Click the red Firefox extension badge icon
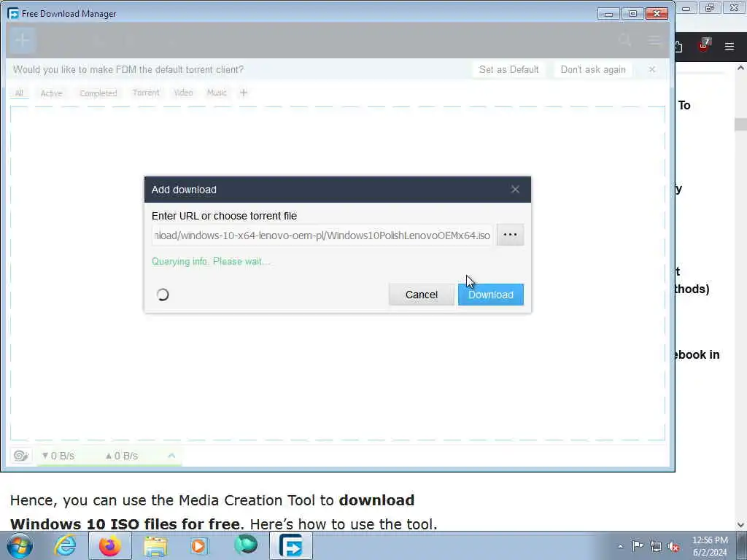The height and width of the screenshot is (560, 747). tap(704, 44)
